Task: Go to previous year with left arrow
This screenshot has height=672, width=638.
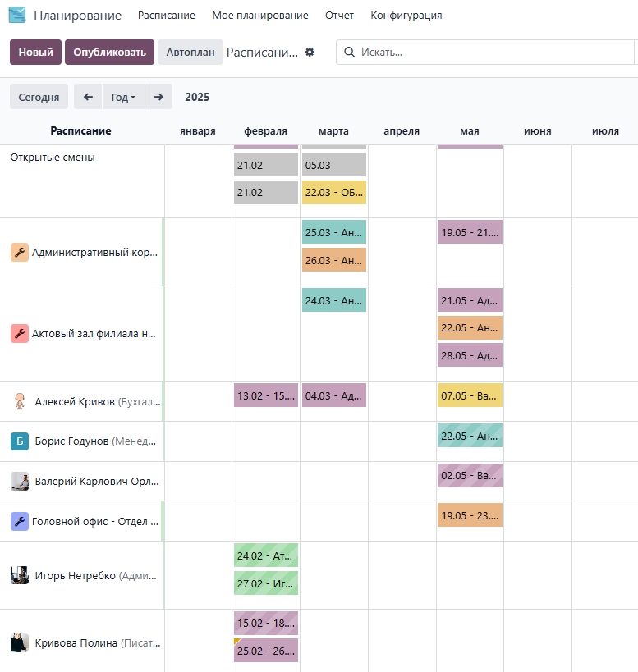Action: pos(88,97)
